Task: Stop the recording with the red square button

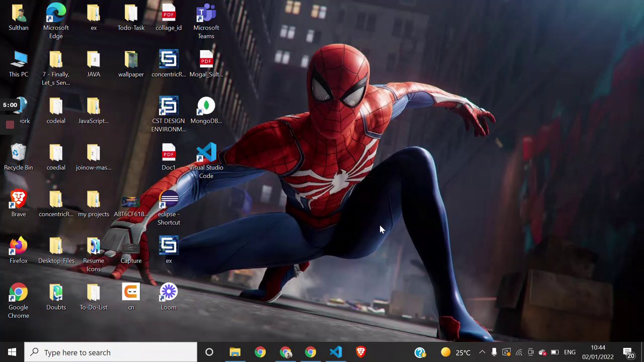Action: [x=10, y=124]
